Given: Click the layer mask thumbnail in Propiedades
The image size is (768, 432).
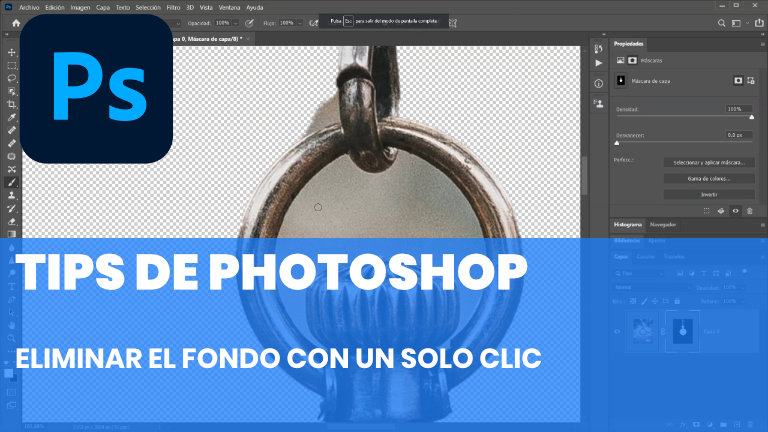Looking at the screenshot, I should 621,81.
